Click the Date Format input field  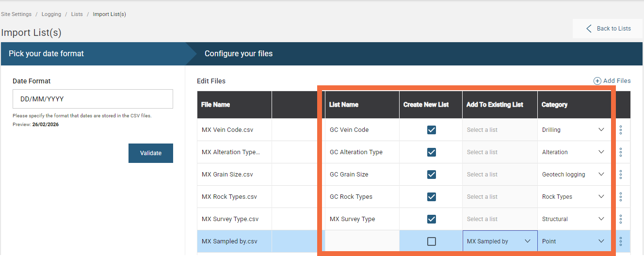[93, 99]
